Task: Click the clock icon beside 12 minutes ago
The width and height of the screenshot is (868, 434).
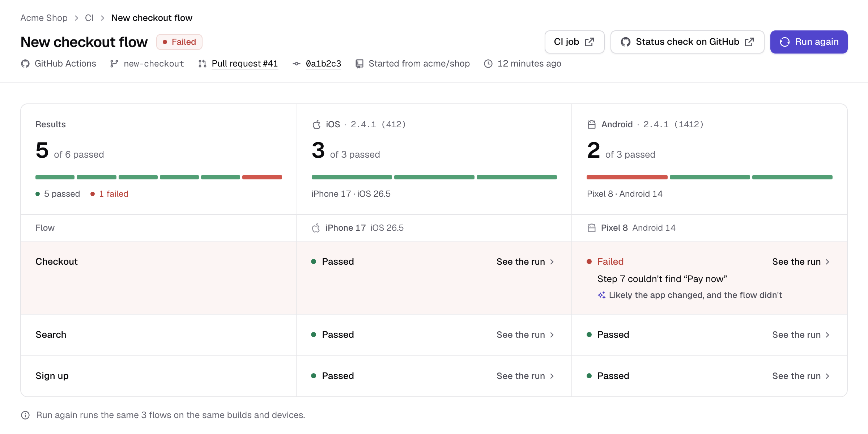Action: [488, 64]
